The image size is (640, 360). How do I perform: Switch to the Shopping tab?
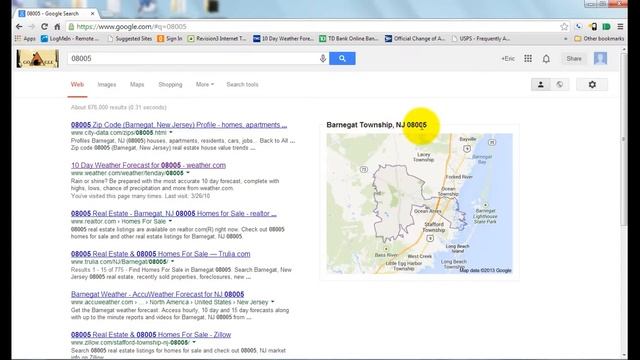170,84
